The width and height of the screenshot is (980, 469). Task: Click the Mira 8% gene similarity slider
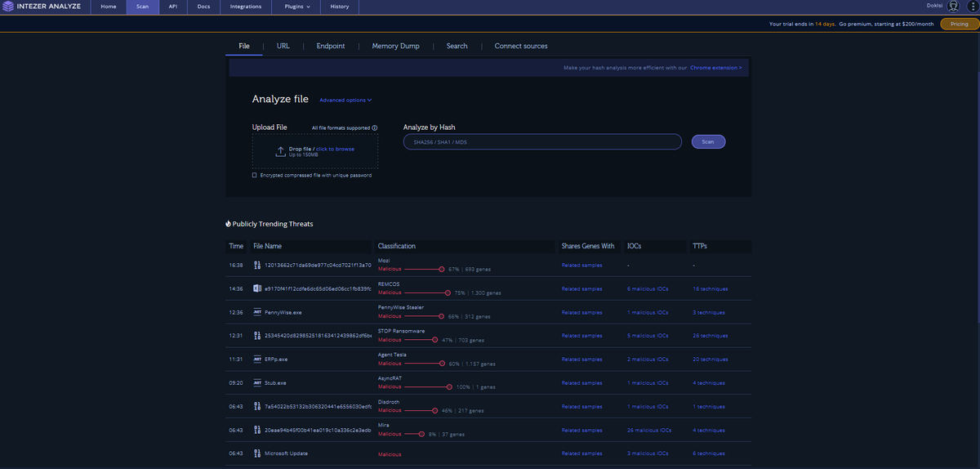[414, 434]
